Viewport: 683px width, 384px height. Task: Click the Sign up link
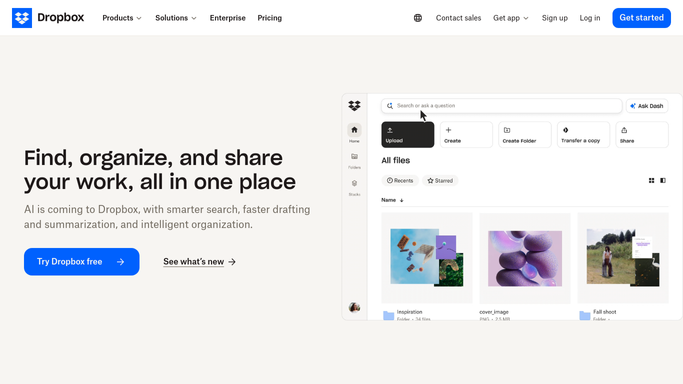(x=555, y=18)
